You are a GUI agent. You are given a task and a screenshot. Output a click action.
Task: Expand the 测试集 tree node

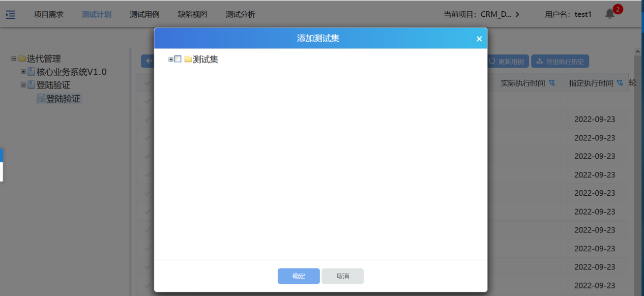tap(171, 60)
